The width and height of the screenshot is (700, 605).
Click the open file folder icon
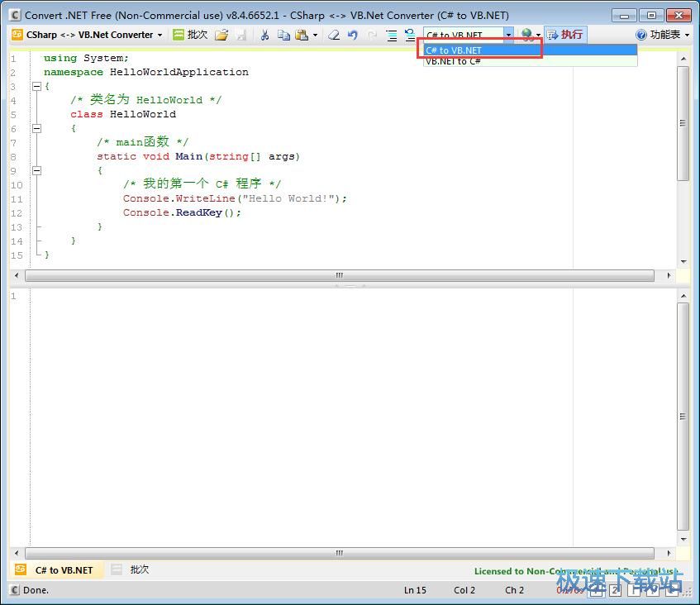tap(221, 35)
